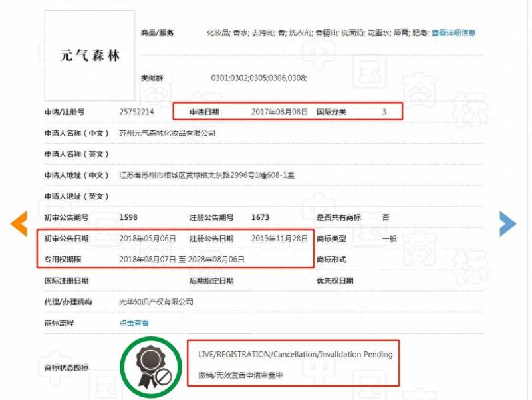The image size is (532, 400).
Task: Open the 查看详细信息 link
Action: coord(454,33)
